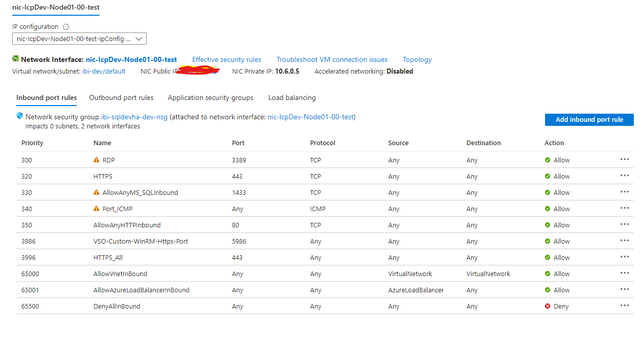Click the warning icon beside AllowAnyMS_SQLInbound
The height and width of the screenshot is (337, 644).
(96, 192)
